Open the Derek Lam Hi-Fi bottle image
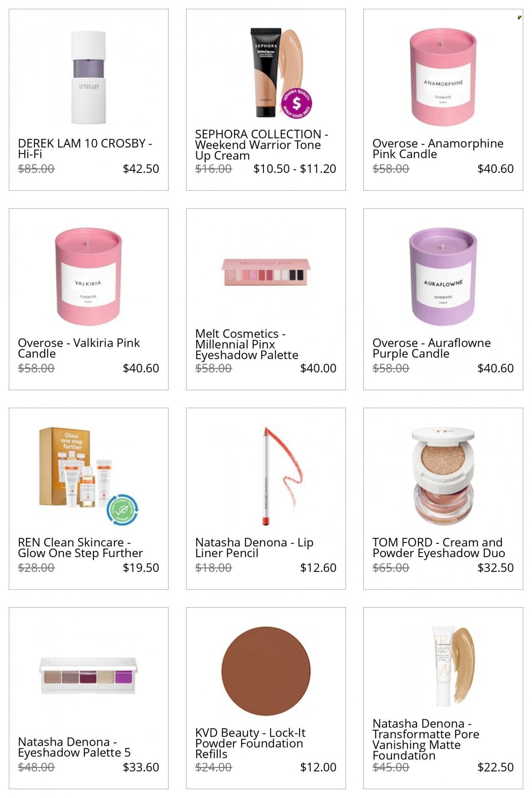532x798 pixels. 88,77
